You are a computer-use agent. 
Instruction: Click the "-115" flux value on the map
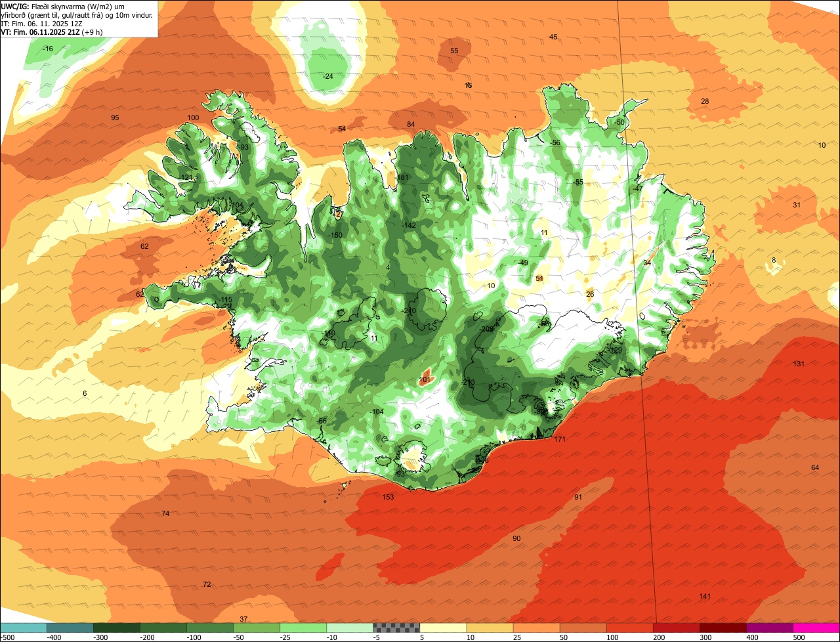225,300
